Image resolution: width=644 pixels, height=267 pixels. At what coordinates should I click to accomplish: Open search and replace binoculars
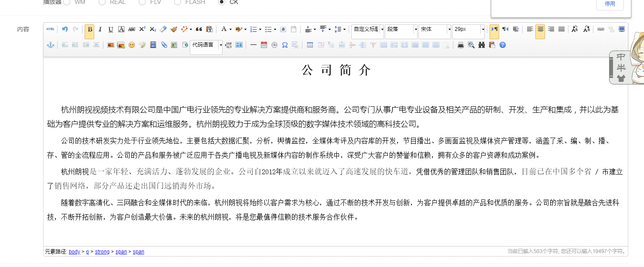[x=482, y=45]
